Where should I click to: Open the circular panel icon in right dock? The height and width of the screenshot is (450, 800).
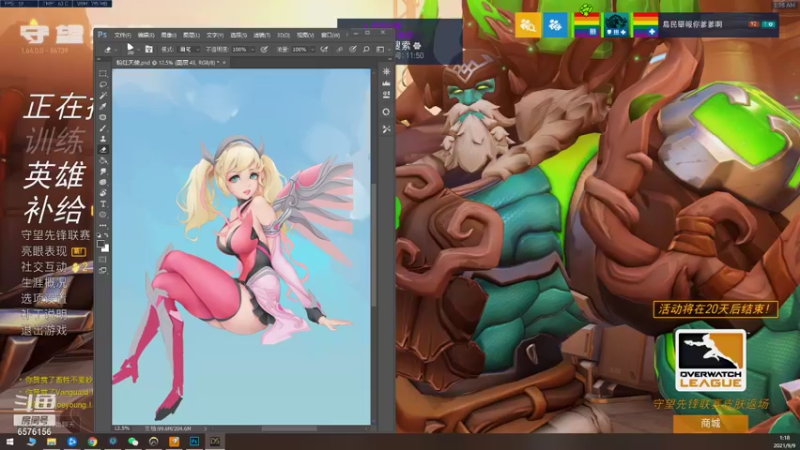pyautogui.click(x=386, y=112)
